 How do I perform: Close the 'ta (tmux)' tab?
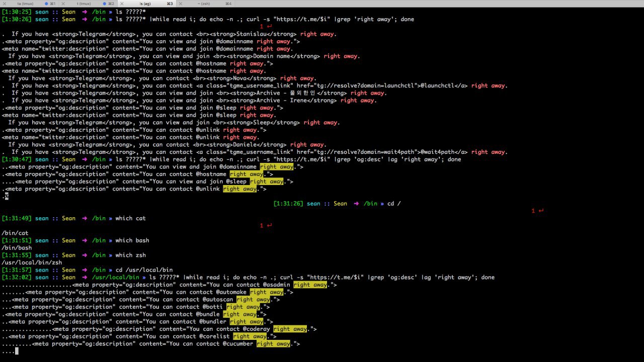click(4, 4)
